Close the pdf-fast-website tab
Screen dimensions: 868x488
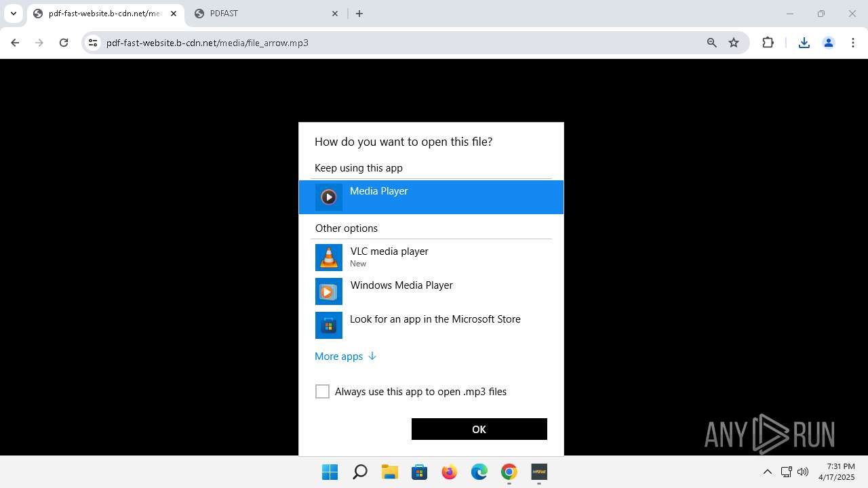tap(174, 14)
